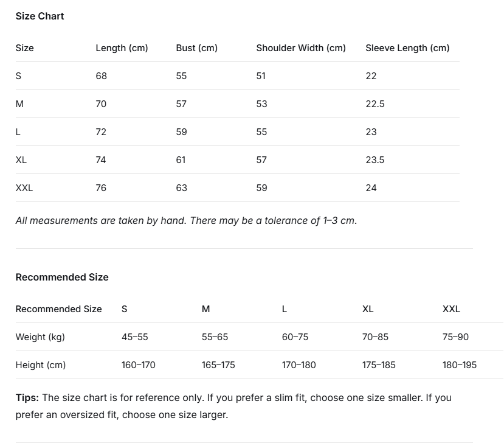
Task: Click the Bust (cm) column header
Action: point(197,48)
